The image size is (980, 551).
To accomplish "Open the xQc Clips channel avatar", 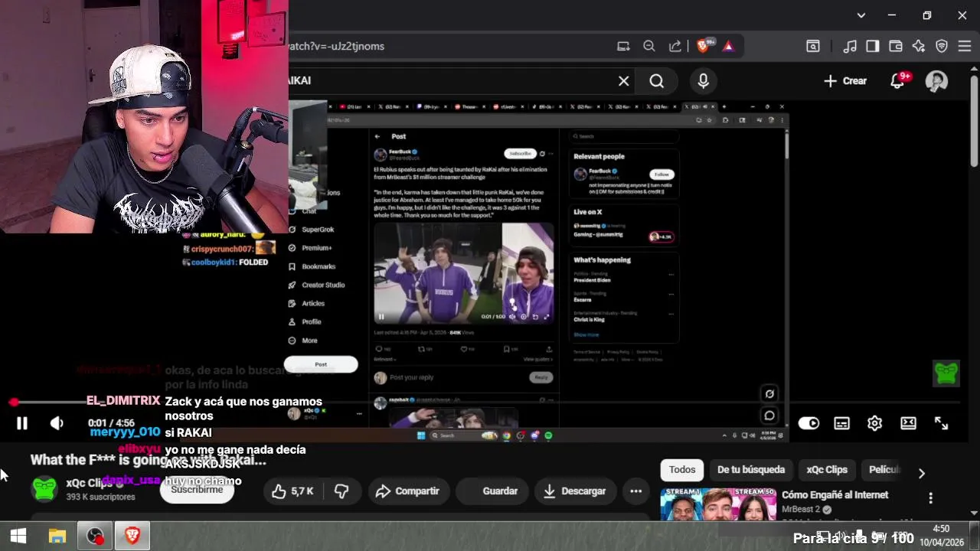I will 44,489.
